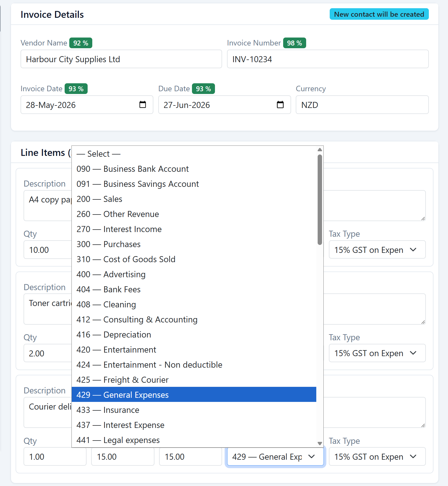
Task: Click the 15.00 field beside the account dropdown
Action: tap(191, 456)
